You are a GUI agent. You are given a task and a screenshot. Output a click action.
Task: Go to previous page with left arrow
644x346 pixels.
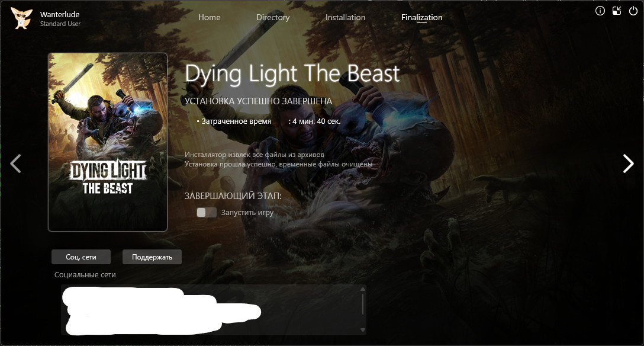[15, 164]
